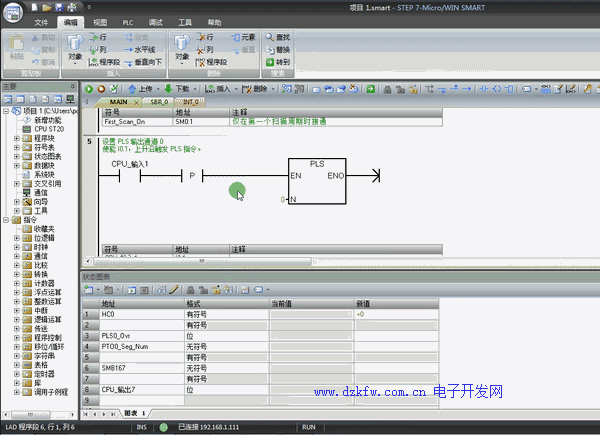Image resolution: width=600 pixels, height=435 pixels.
Task: Open the Insert group Object (对象) dropdown
Action: click(x=75, y=49)
